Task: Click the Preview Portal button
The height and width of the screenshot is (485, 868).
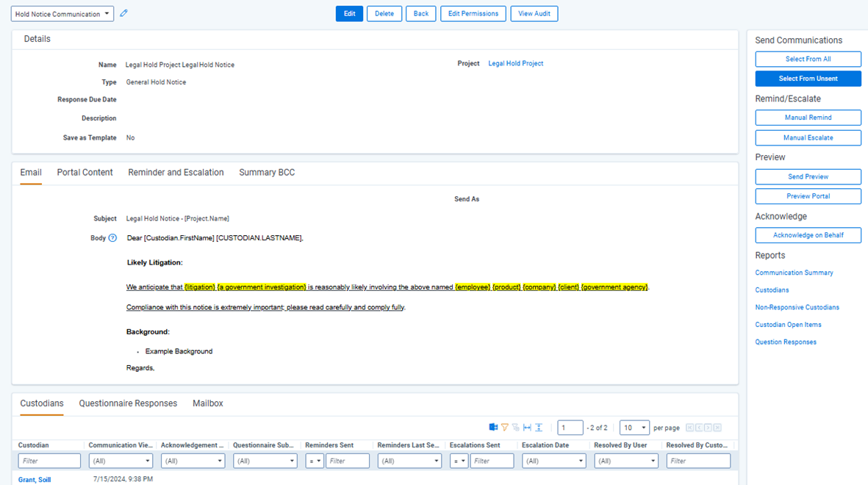Action: (x=808, y=196)
